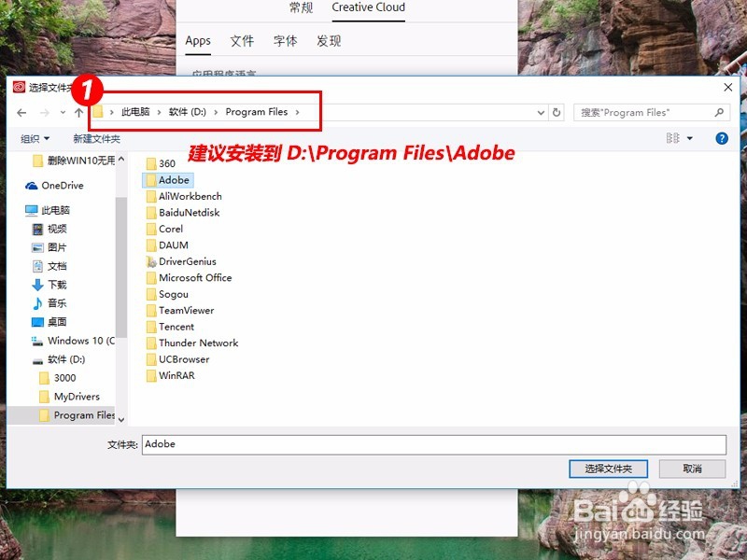The height and width of the screenshot is (560, 747).
Task: Select the OneDrive item in the sidebar
Action: click(x=58, y=185)
